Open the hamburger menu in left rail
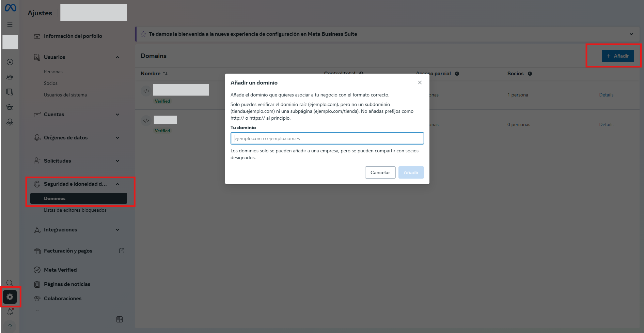Image resolution: width=644 pixels, height=333 pixels. 10,25
